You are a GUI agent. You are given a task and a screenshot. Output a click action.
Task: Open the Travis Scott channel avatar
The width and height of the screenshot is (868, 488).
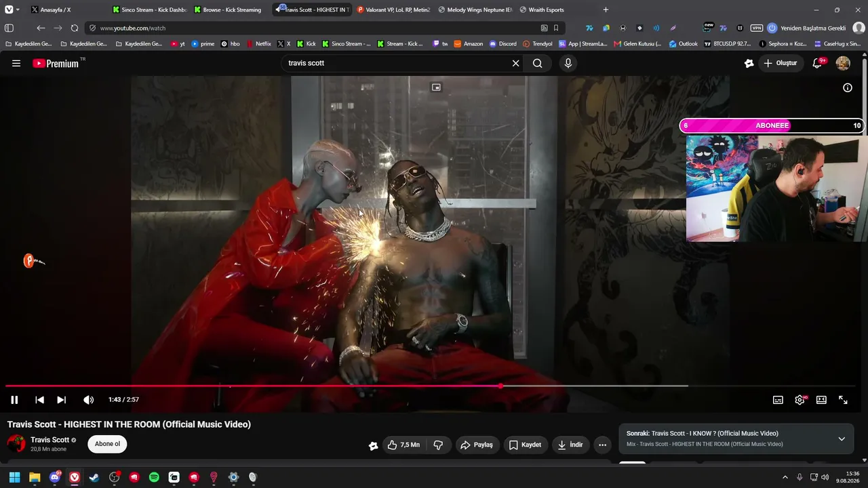[16, 444]
